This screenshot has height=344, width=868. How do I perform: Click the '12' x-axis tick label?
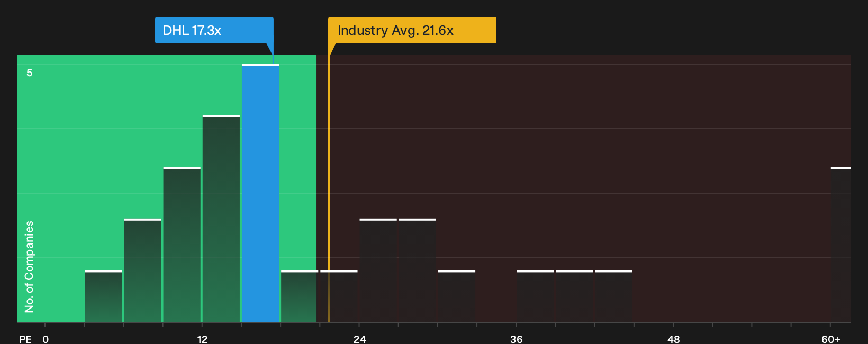202,339
